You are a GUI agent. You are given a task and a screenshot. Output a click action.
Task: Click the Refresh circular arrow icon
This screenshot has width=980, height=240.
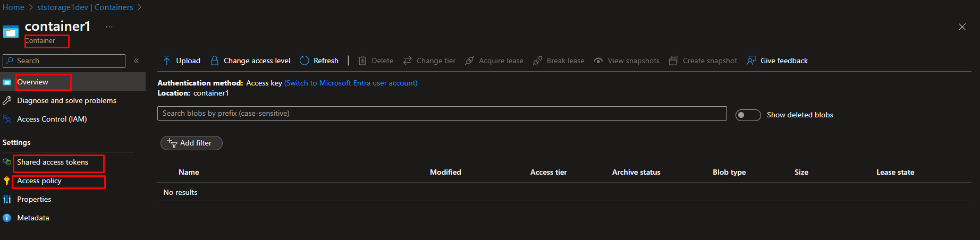click(x=305, y=61)
